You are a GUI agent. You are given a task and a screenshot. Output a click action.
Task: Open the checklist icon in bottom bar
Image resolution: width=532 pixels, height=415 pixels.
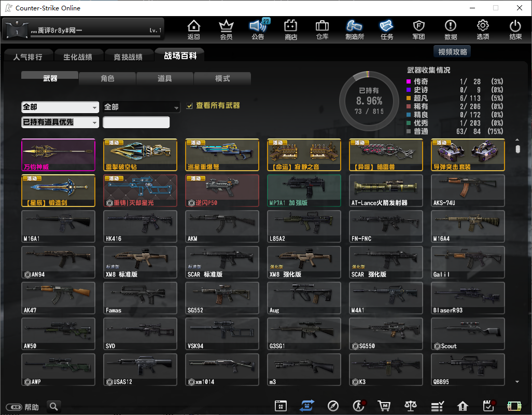437,406
